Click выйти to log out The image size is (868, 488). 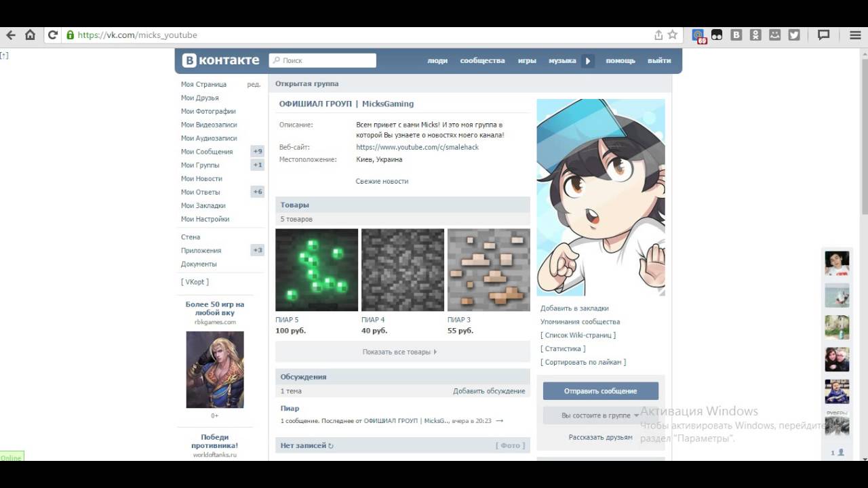[659, 60]
